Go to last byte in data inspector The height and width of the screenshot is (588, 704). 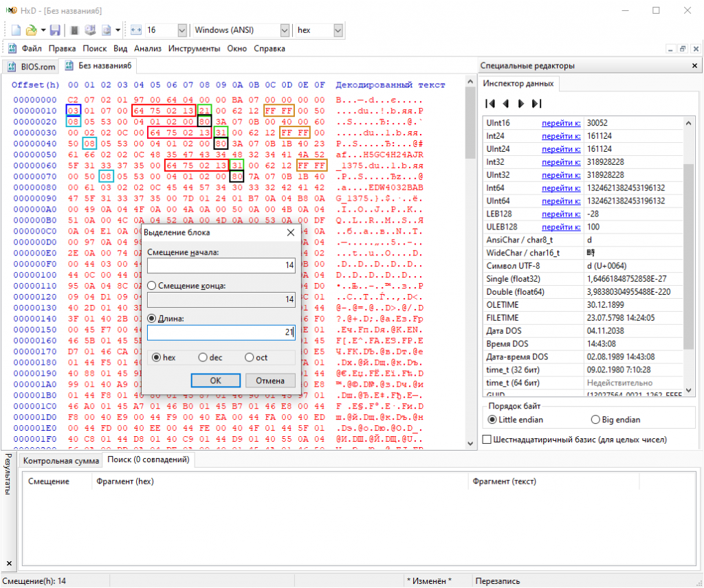(536, 104)
